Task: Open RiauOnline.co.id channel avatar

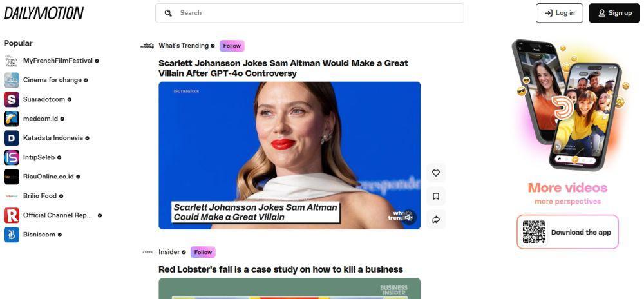Action: tap(12, 177)
